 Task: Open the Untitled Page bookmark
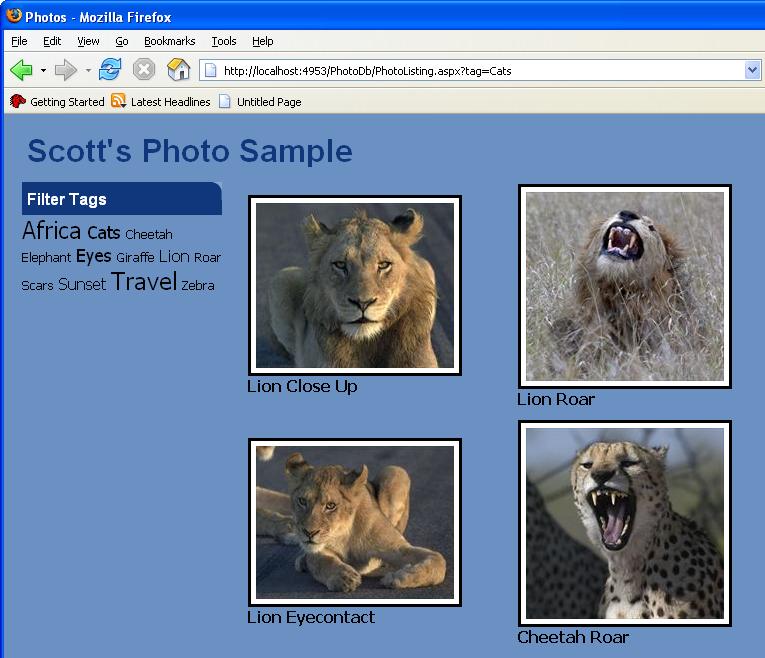coord(261,101)
